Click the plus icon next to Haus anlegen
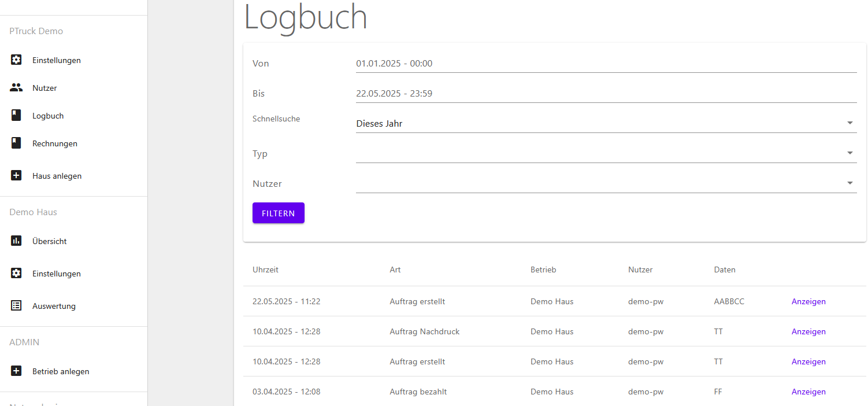The width and height of the screenshot is (868, 406). 16,175
